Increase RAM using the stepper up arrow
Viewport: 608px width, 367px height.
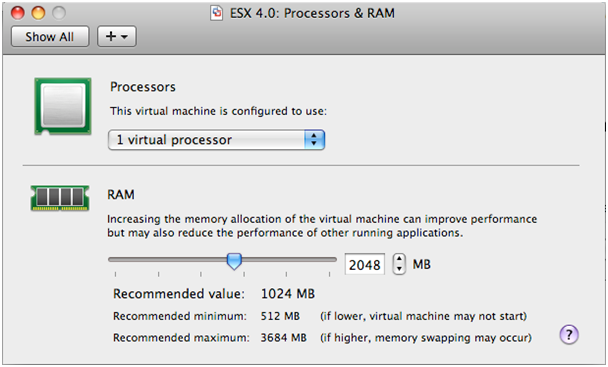click(399, 259)
